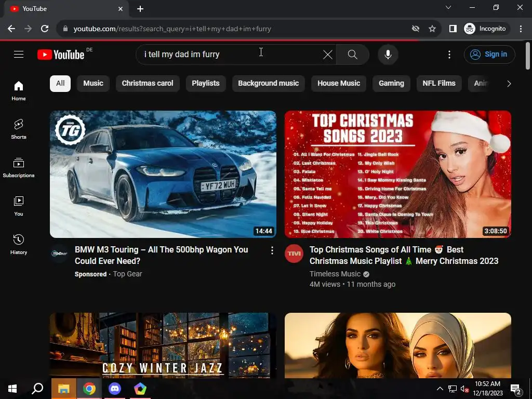Open YouTube settings three-dot menu
The height and width of the screenshot is (399, 532).
tap(449, 55)
